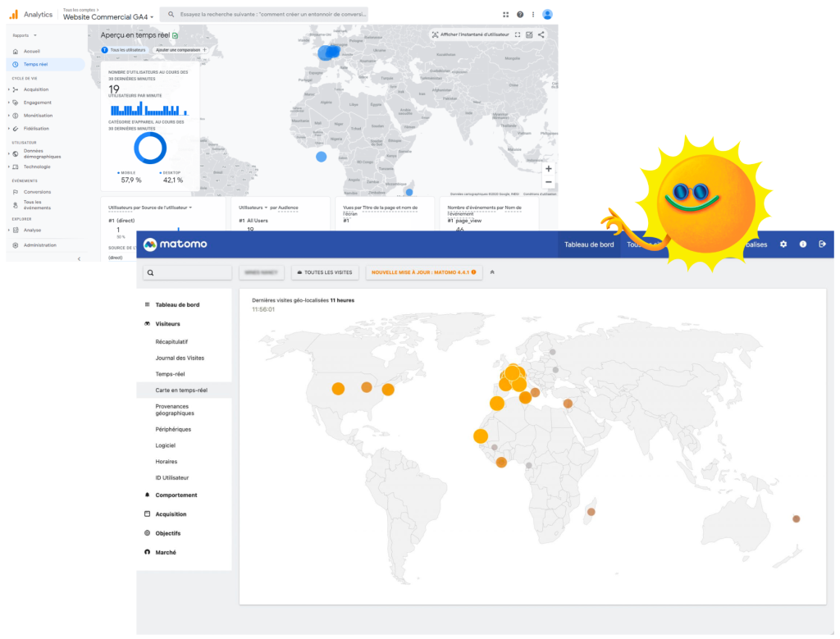Open the Rapports dropdown in Analytics sidebar
Screen dimensions: 840x639
pos(25,35)
